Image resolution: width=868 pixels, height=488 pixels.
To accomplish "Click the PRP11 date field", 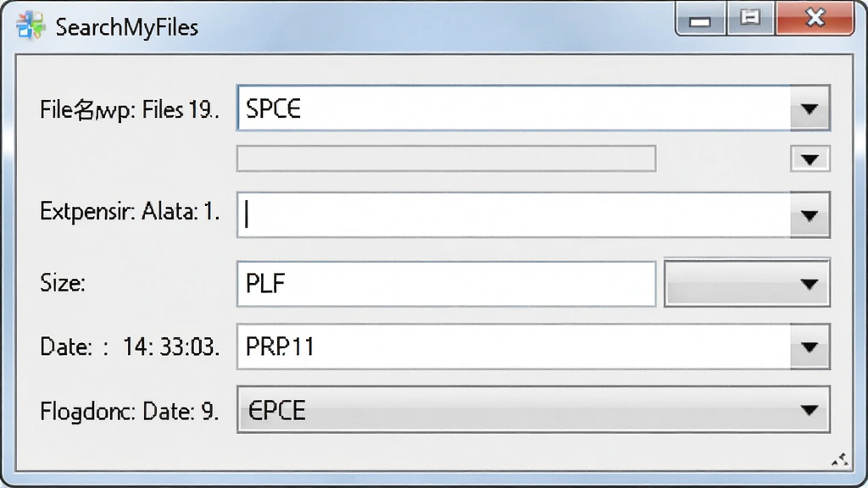I will click(x=514, y=347).
